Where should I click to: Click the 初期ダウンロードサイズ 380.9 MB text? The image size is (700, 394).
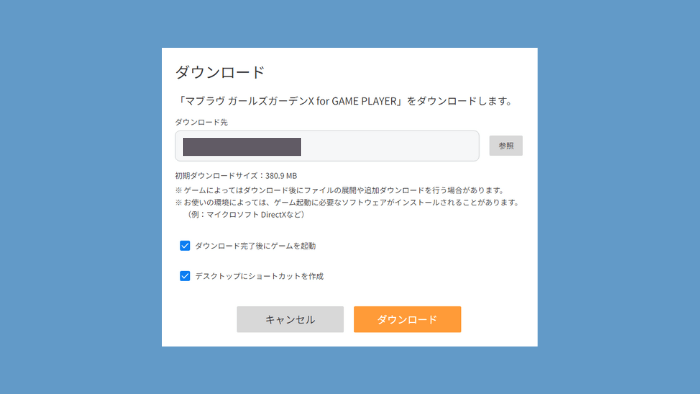click(x=236, y=176)
